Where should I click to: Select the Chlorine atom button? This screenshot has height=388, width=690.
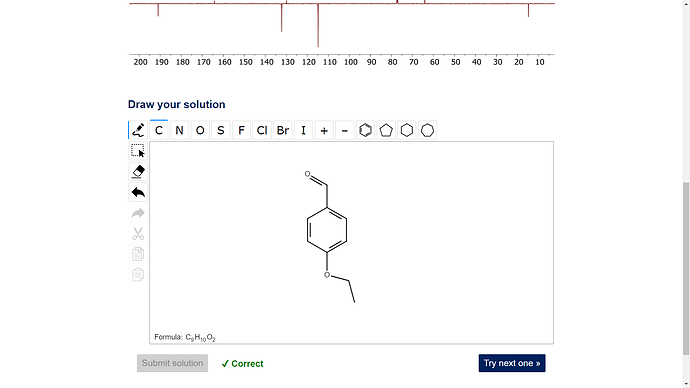(262, 130)
